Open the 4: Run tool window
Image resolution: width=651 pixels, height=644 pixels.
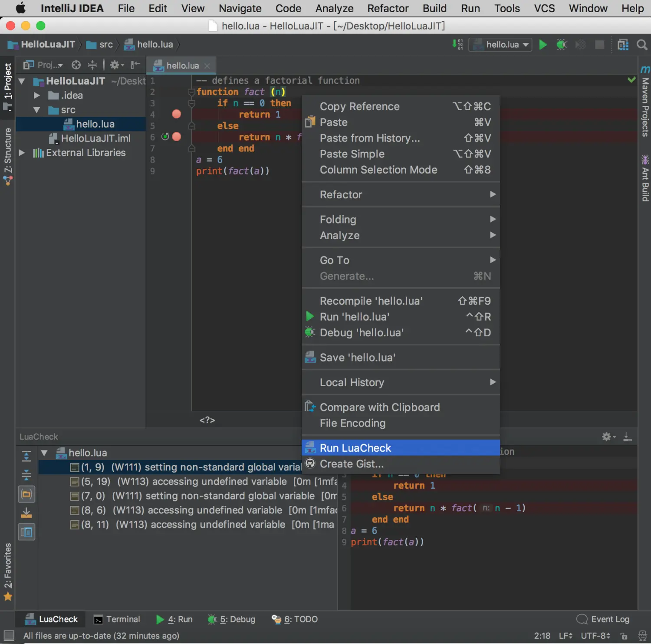click(174, 619)
